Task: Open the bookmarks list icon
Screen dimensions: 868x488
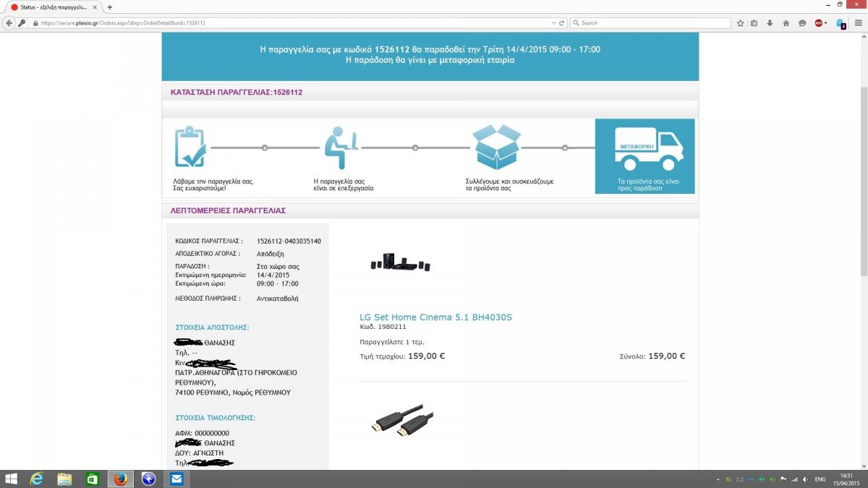Action: (754, 23)
